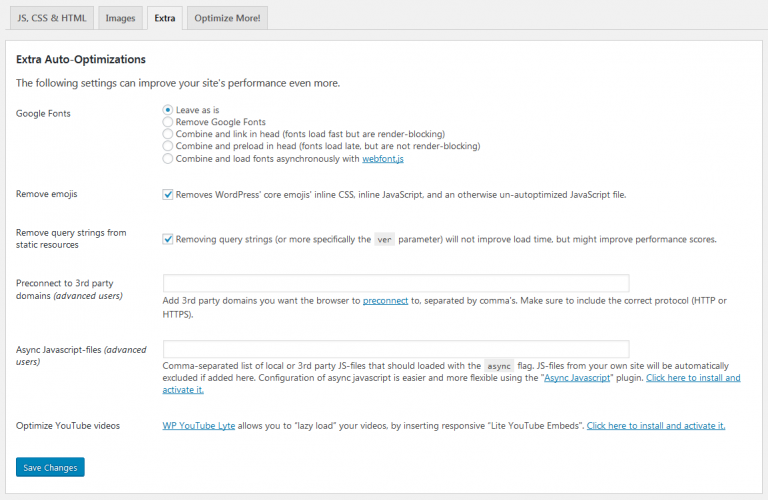Open the WP YouTube Lyte link
768x500 pixels.
(198, 426)
